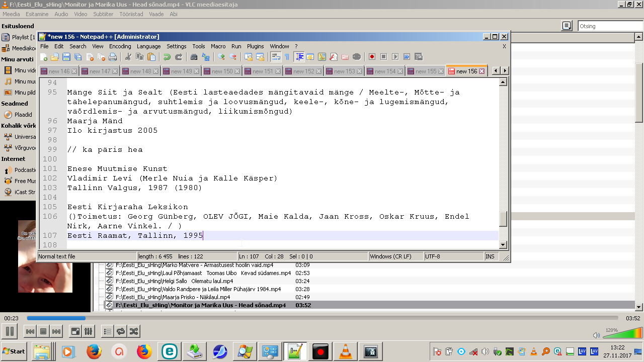Screen dimensions: 644x362
Task: Click the Save icon in Notepad++ toolbar
Action: (66, 57)
